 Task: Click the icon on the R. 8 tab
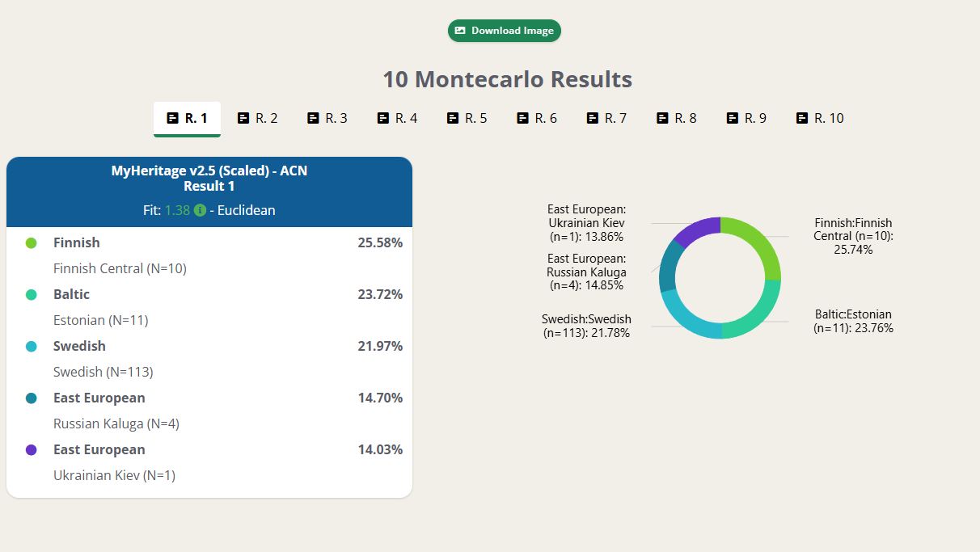coord(662,118)
